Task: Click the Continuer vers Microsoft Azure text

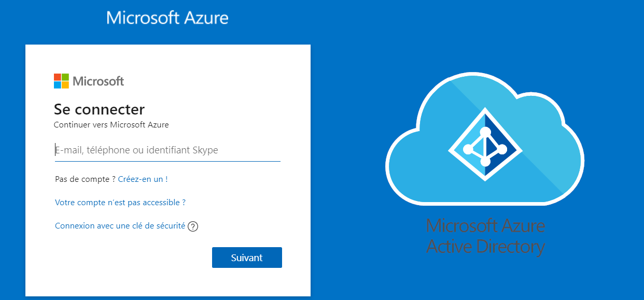Action: coord(111,125)
